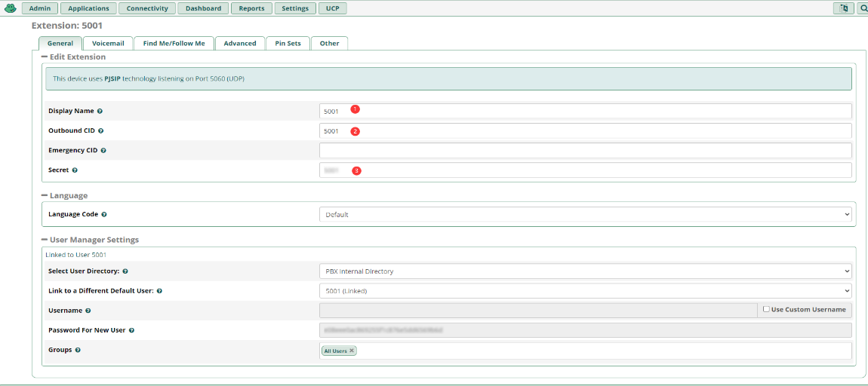Open the Dashboard menu item
The height and width of the screenshot is (386, 868).
[203, 8]
